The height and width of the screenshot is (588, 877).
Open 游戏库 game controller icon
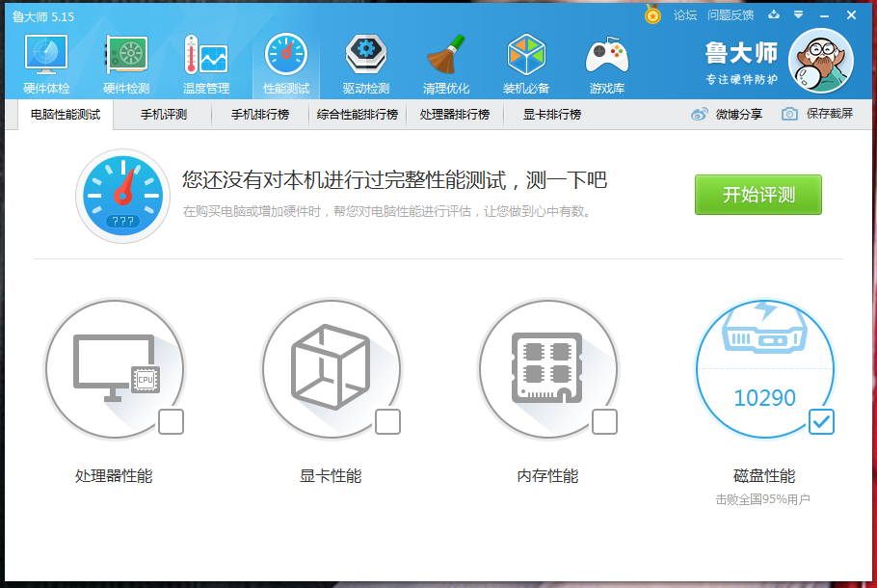[x=607, y=64]
